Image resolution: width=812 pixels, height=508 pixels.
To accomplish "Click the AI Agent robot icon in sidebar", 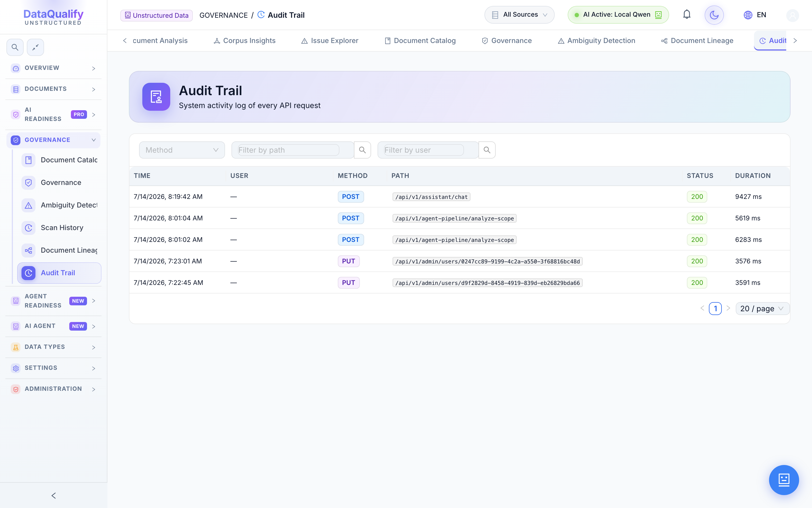I will 16,326.
